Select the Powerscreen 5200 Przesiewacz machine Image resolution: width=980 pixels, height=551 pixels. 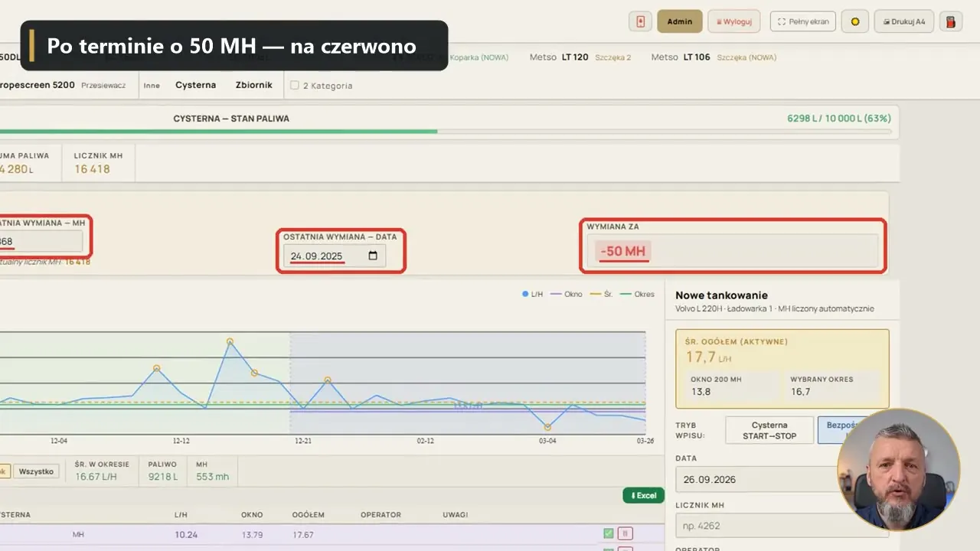(x=63, y=85)
